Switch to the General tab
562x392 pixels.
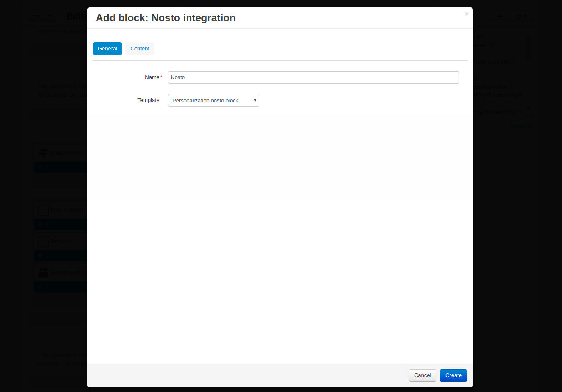[x=107, y=49]
